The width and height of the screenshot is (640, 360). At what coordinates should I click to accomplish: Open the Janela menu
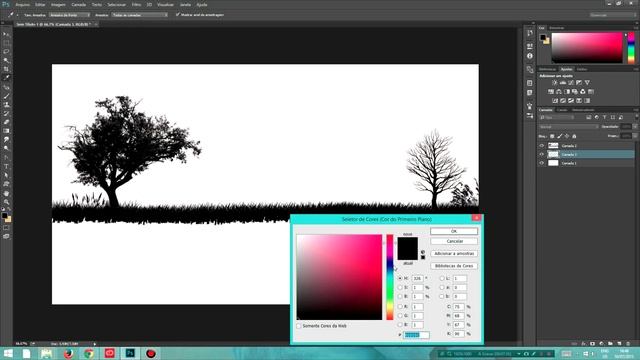(185, 4)
